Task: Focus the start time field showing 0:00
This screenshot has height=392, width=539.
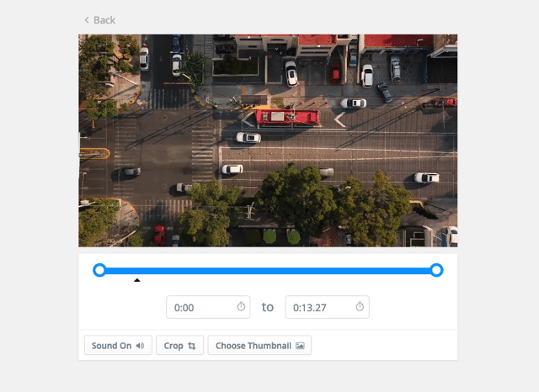Action: pos(200,308)
